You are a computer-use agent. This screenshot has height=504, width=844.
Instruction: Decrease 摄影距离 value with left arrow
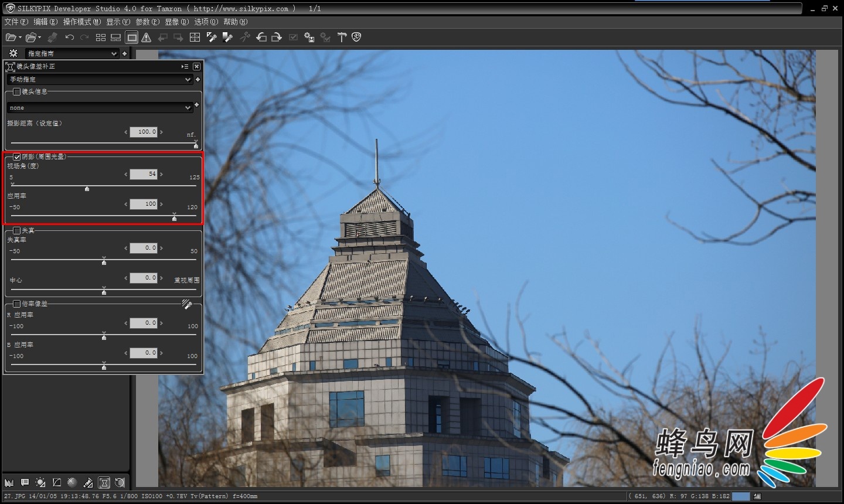[x=125, y=132]
